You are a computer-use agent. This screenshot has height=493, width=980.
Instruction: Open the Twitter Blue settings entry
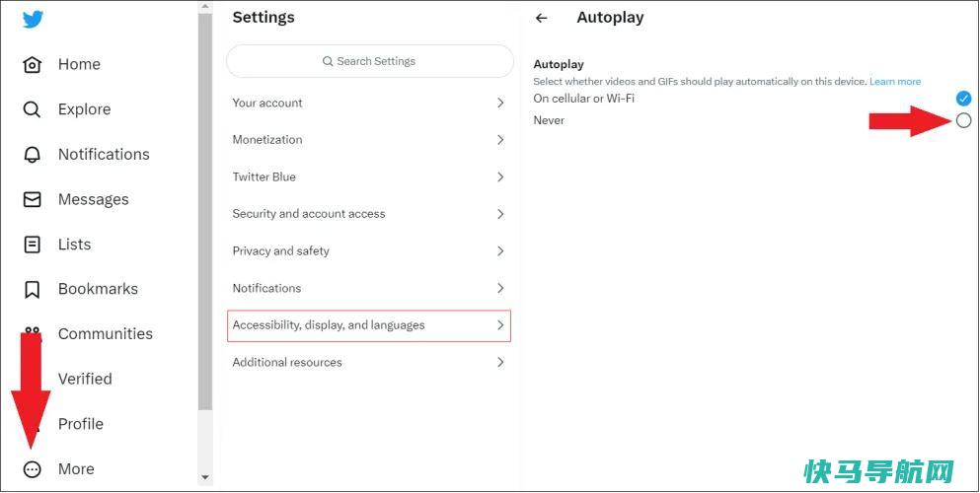[x=369, y=177]
